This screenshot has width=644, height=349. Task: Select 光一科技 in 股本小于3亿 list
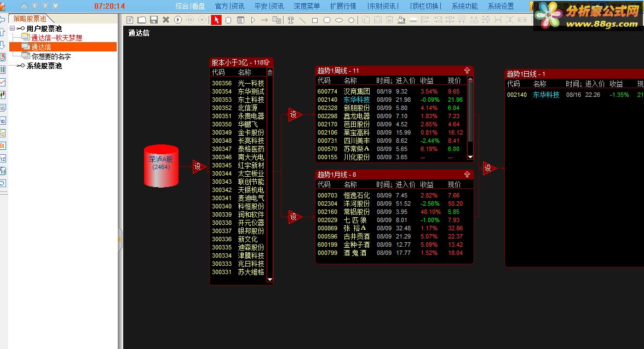pyautogui.click(x=251, y=83)
